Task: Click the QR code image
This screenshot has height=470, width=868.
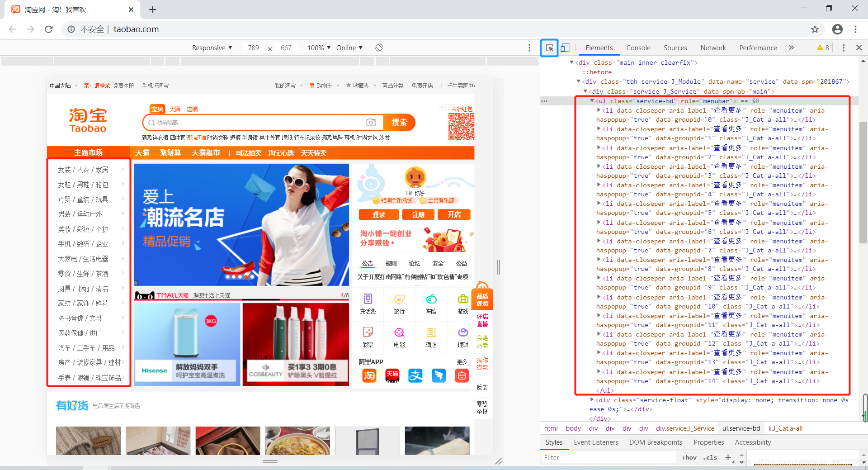Action: click(x=461, y=127)
